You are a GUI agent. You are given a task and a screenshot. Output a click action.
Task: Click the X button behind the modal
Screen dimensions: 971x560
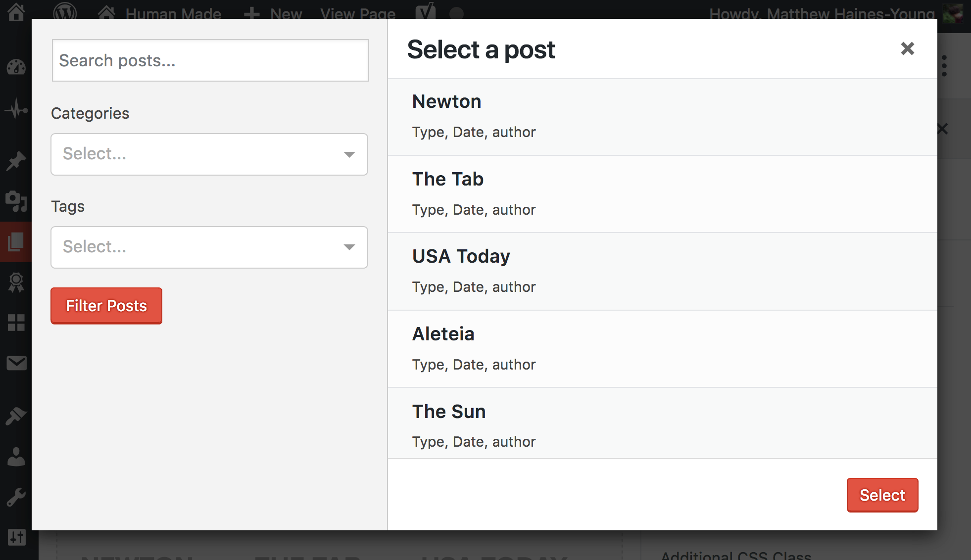(x=943, y=129)
